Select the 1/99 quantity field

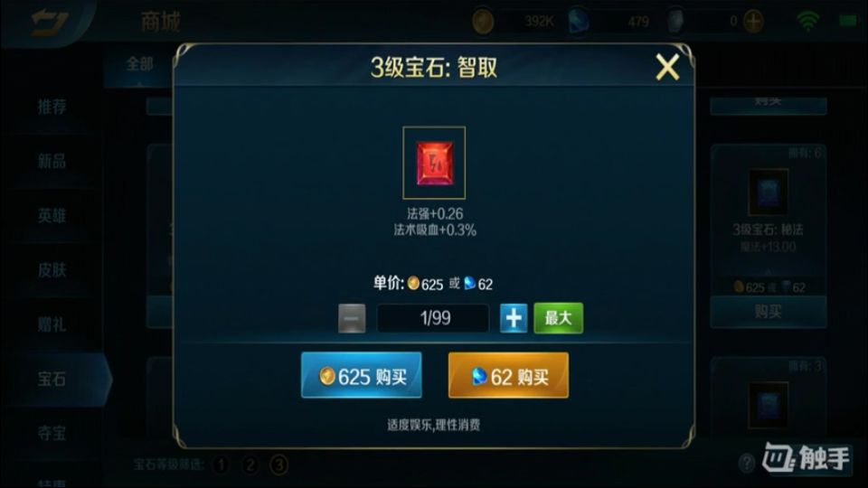pyautogui.click(x=433, y=318)
